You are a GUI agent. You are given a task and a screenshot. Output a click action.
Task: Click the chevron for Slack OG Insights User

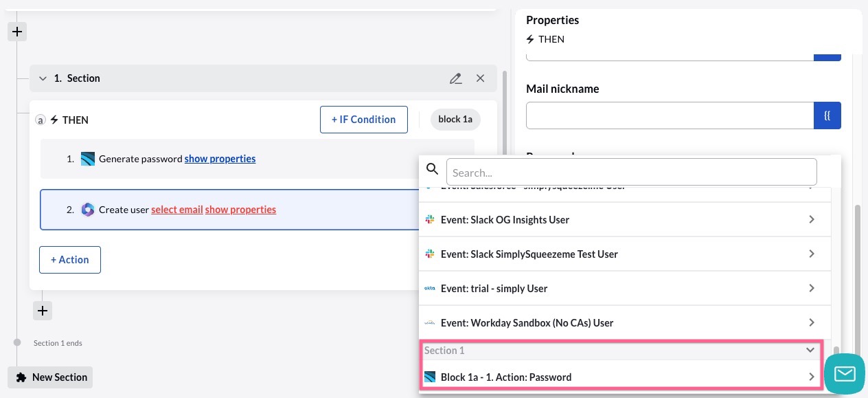pyautogui.click(x=812, y=220)
